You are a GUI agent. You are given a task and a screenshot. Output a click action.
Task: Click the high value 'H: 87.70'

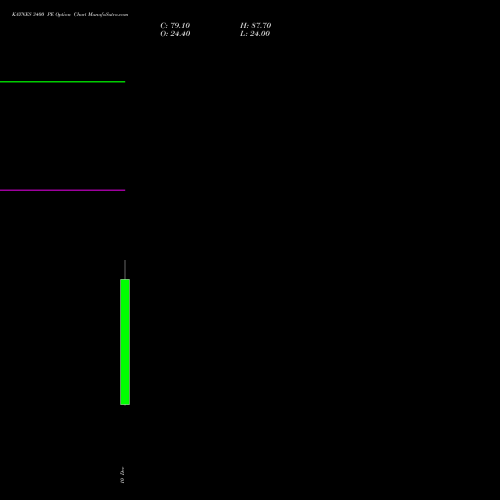point(255,26)
